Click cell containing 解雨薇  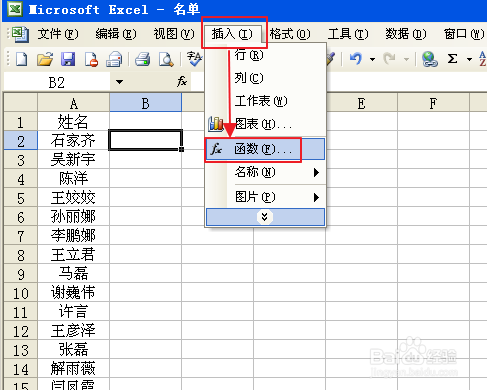(74, 369)
